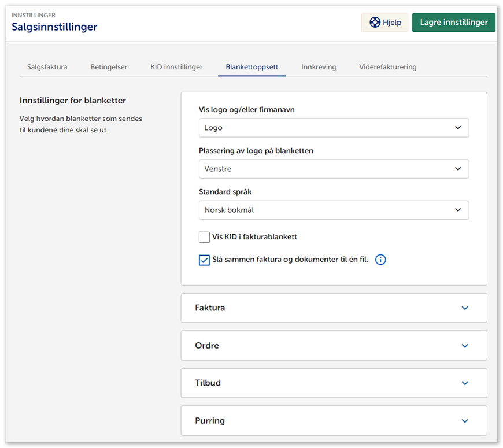Select the Blankettoppsett tab
This screenshot has height=448, width=503.
pyautogui.click(x=252, y=67)
